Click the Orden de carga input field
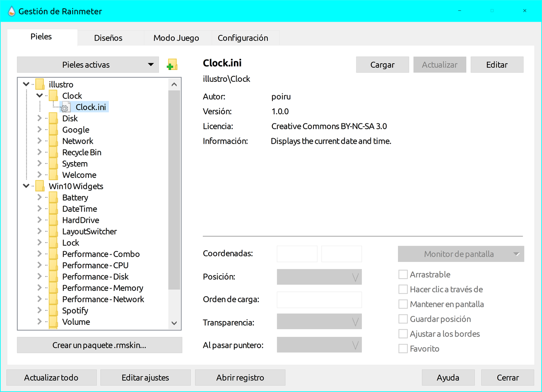 [x=319, y=300]
